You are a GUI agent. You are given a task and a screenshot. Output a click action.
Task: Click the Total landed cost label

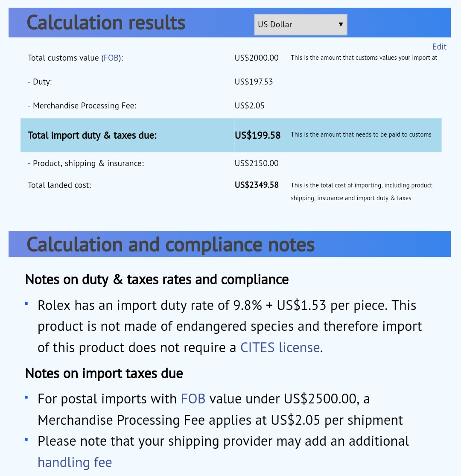(x=59, y=185)
